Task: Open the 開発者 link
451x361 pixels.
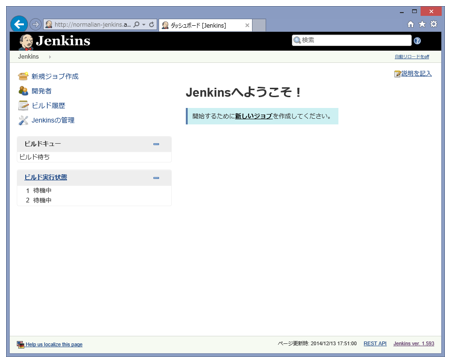Action: coord(41,91)
